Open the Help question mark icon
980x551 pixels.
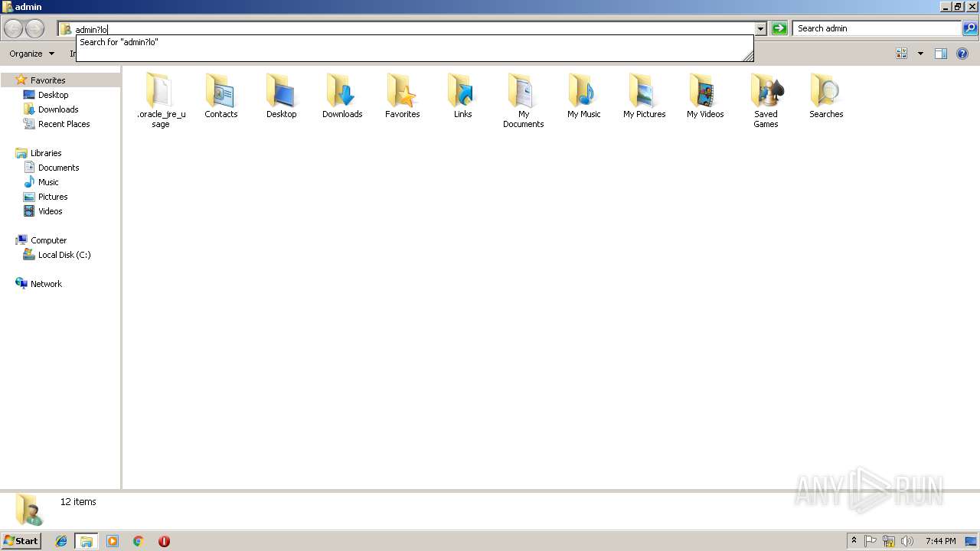pyautogui.click(x=962, y=54)
